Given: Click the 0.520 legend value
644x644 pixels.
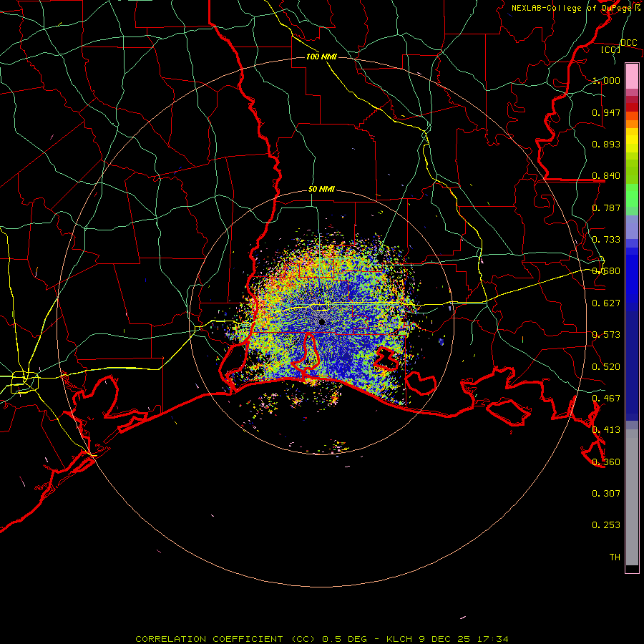Looking at the screenshot, I should pos(606,367).
